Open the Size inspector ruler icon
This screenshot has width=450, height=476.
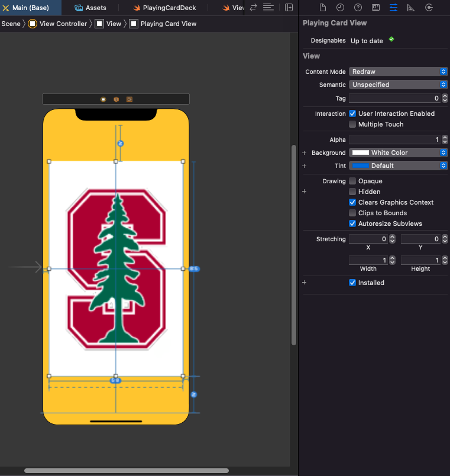(411, 8)
